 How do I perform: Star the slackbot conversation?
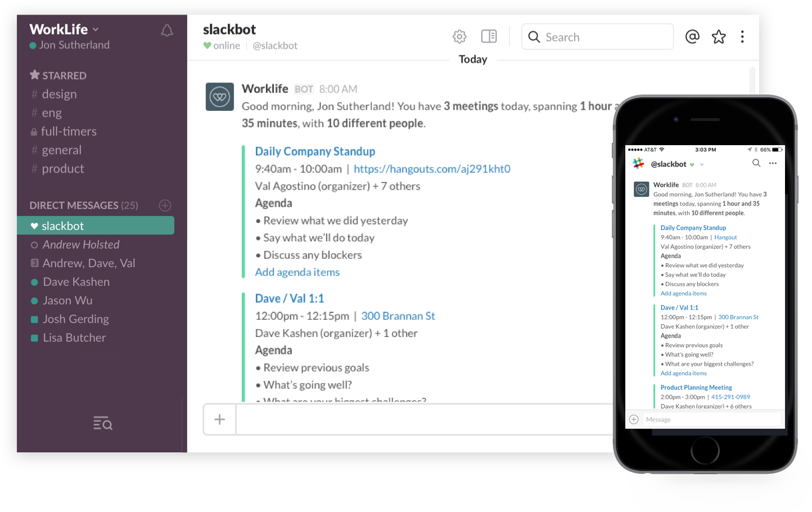point(719,36)
